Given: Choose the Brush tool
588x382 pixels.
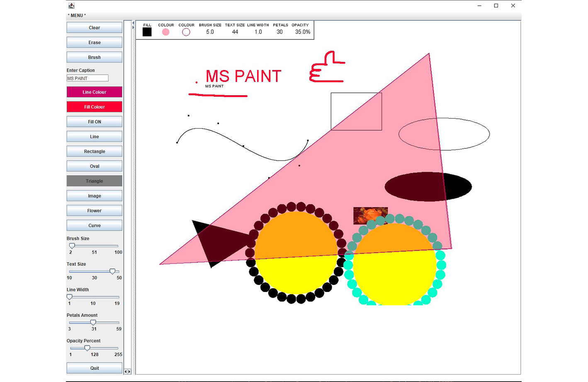Looking at the screenshot, I should (x=94, y=57).
